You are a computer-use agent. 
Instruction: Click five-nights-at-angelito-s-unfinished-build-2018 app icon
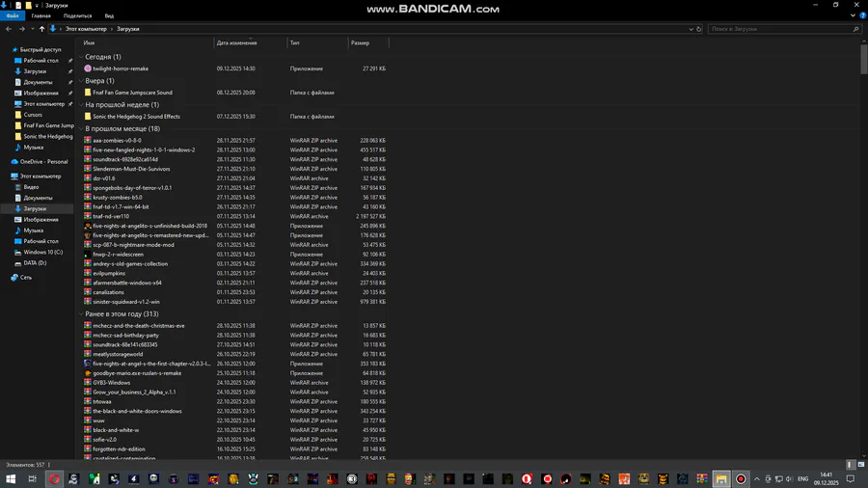[x=88, y=226]
